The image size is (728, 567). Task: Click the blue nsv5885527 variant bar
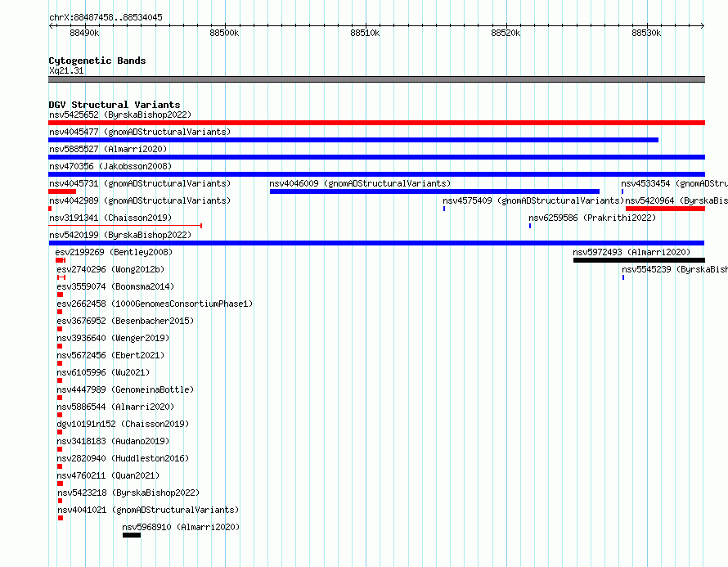(376, 157)
